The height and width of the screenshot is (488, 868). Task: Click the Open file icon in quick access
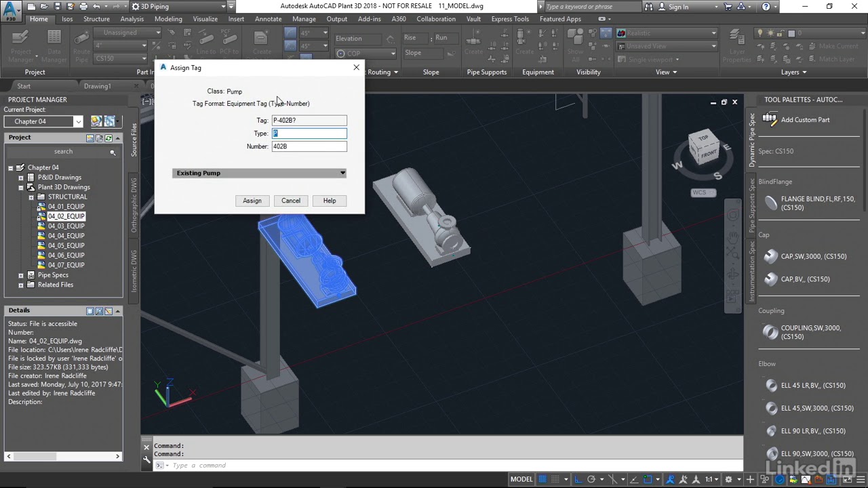[x=43, y=6]
